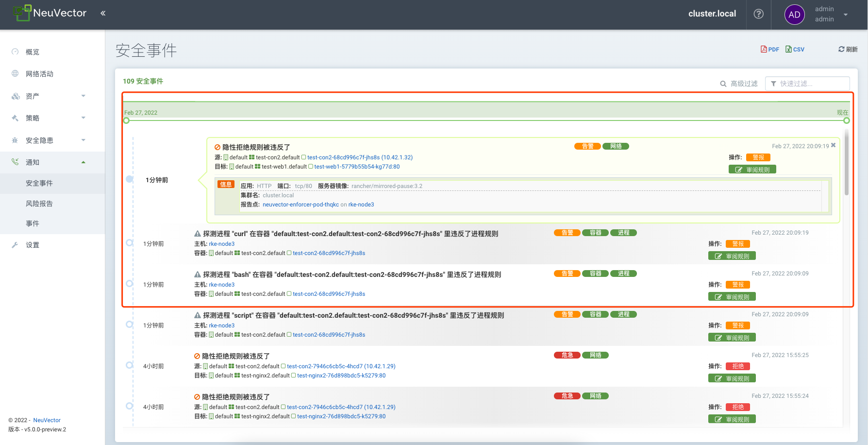The image size is (868, 445).
Task: Close the expanded event with X icon
Action: [x=834, y=145]
